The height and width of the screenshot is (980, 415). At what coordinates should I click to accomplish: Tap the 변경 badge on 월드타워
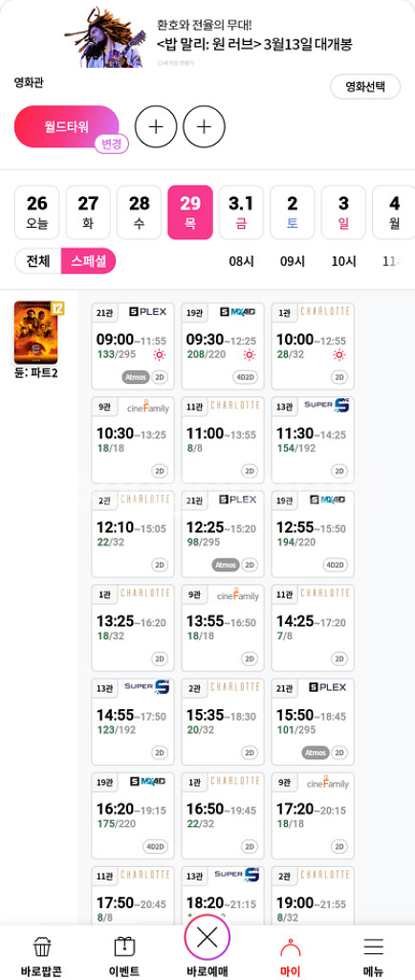click(x=112, y=145)
